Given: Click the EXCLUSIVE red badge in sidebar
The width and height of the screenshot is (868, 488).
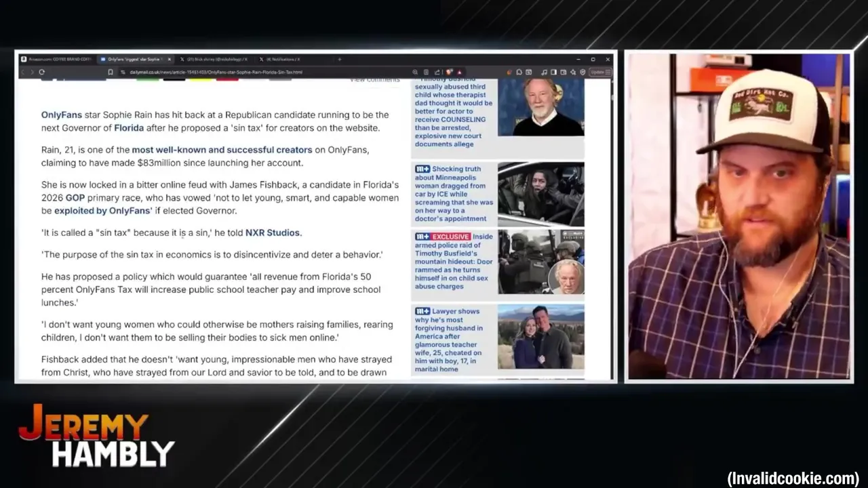Looking at the screenshot, I should coord(451,237).
